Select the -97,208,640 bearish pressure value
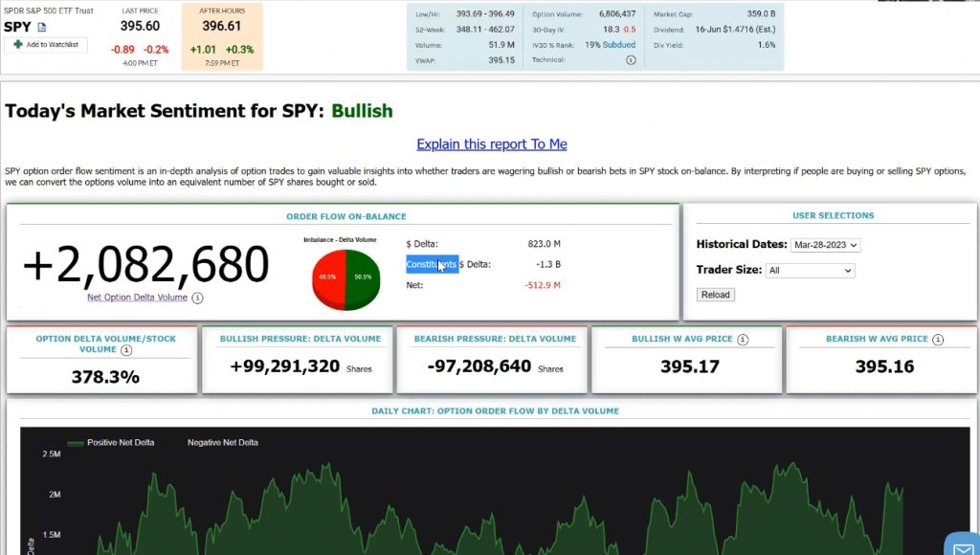This screenshot has height=555, width=980. point(479,366)
